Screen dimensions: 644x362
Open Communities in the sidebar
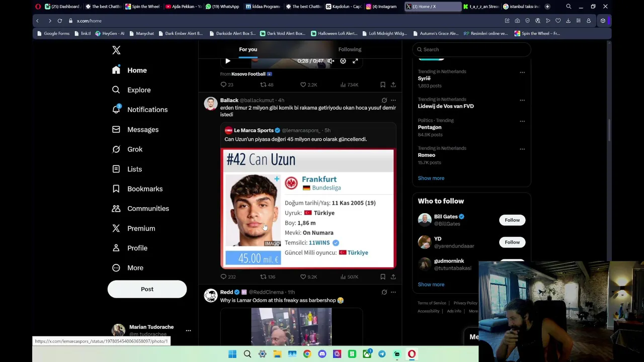coord(140,209)
